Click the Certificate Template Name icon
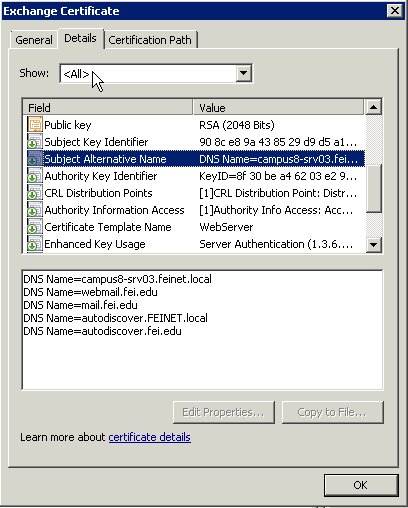The height and width of the screenshot is (508, 408). (35, 227)
